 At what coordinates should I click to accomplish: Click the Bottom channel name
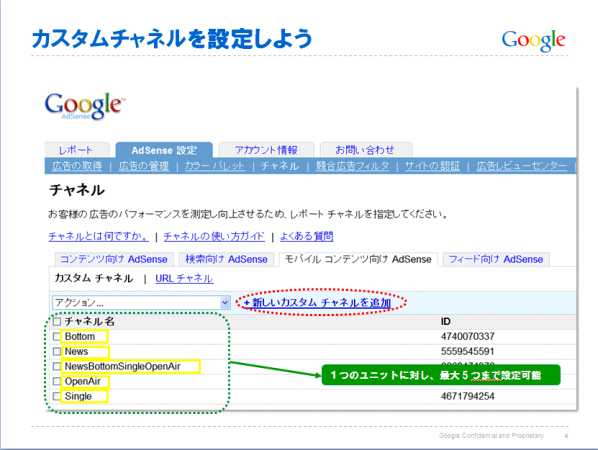coord(80,336)
